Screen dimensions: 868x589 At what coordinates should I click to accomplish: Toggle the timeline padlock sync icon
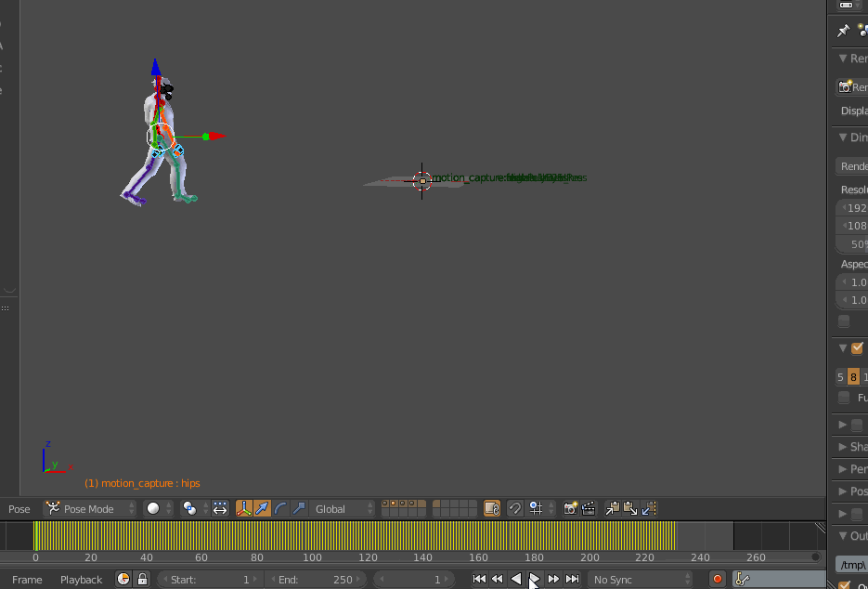coord(142,580)
